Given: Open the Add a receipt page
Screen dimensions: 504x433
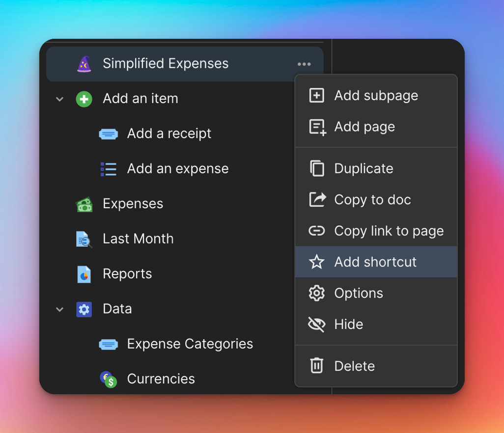Looking at the screenshot, I should point(169,134).
